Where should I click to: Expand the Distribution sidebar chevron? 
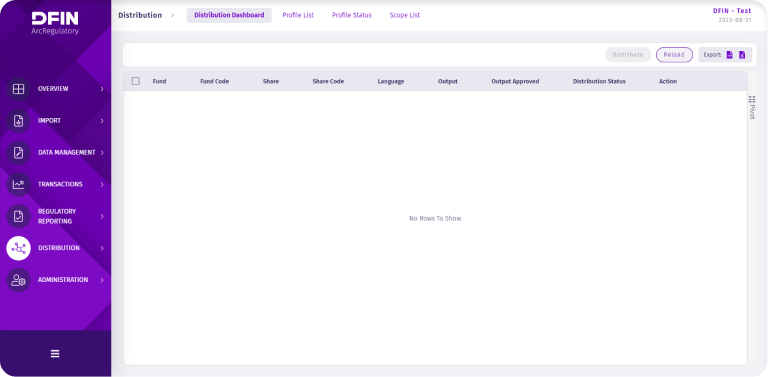click(x=102, y=248)
